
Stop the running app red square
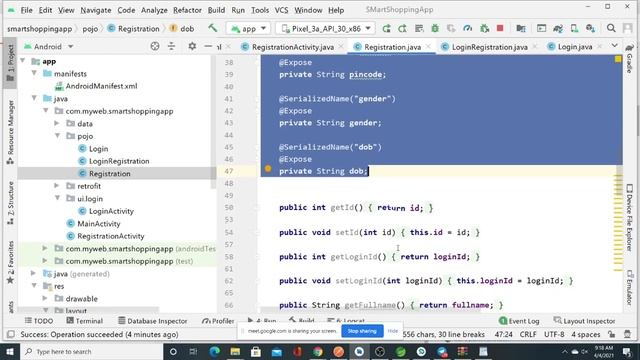click(x=500, y=28)
